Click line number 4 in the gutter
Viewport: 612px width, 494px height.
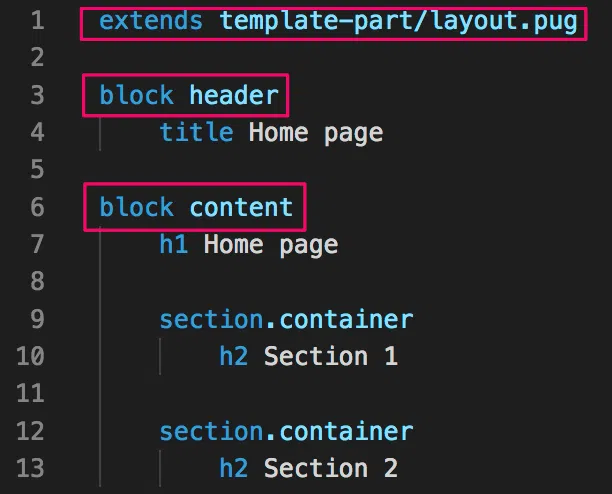pos(37,132)
